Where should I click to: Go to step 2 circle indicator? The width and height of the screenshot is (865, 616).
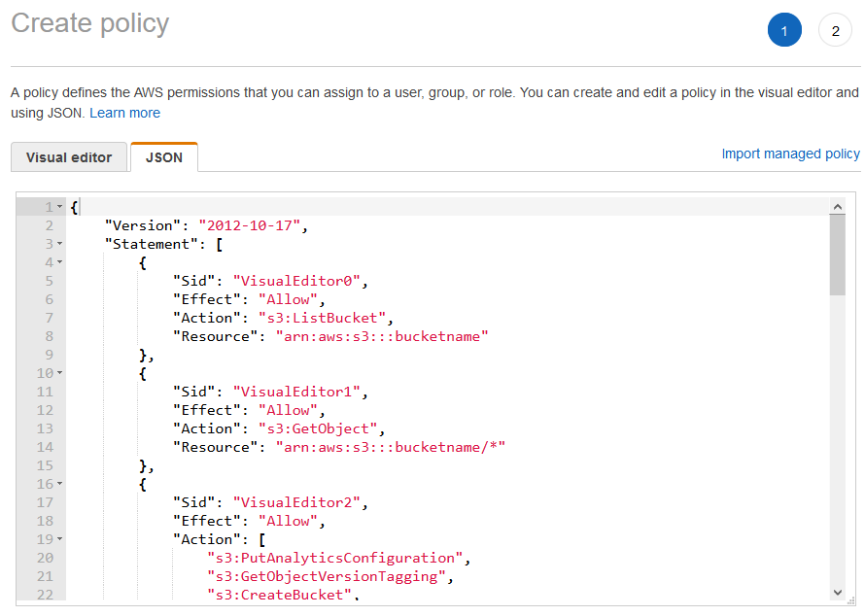point(835,30)
